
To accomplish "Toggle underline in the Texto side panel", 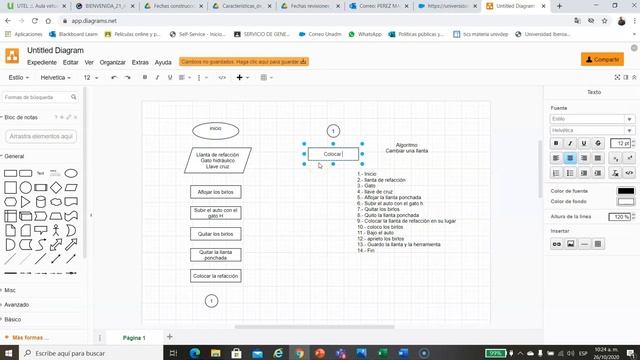I will point(584,143).
